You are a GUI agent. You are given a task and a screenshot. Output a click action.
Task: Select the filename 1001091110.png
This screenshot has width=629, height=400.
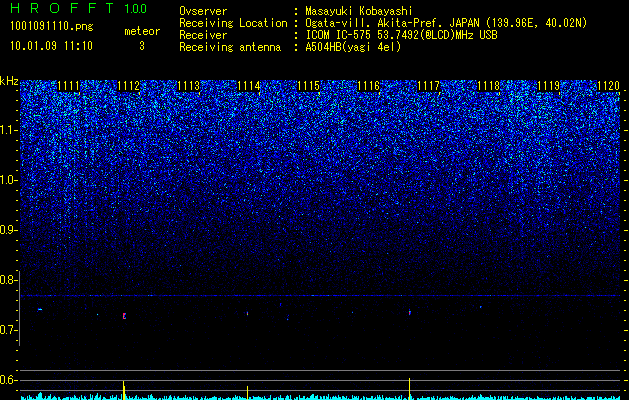click(52, 26)
